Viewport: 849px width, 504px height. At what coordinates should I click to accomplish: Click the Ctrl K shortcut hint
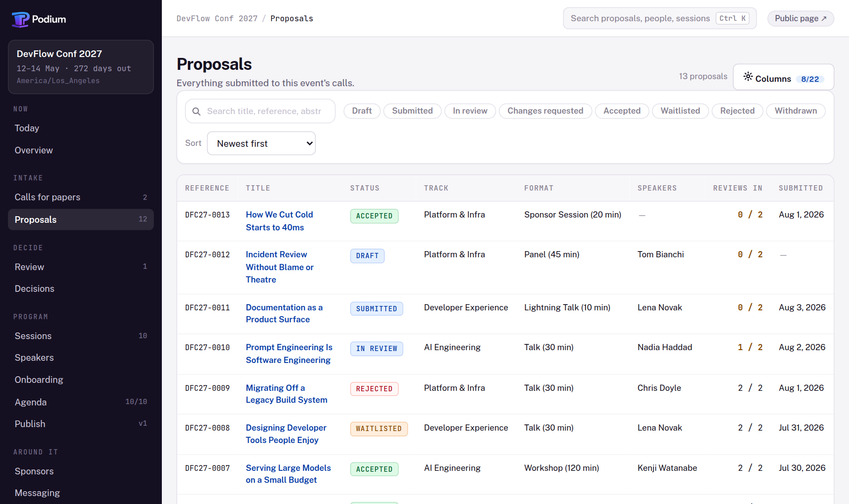(732, 19)
